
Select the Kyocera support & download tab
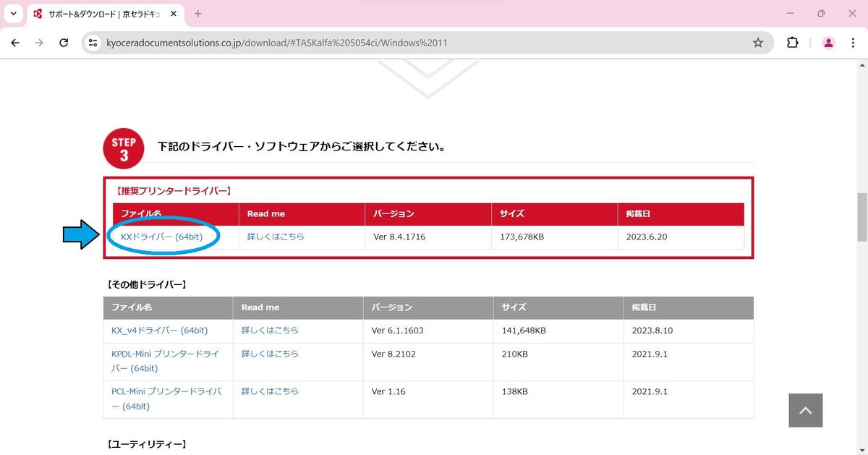click(x=101, y=14)
